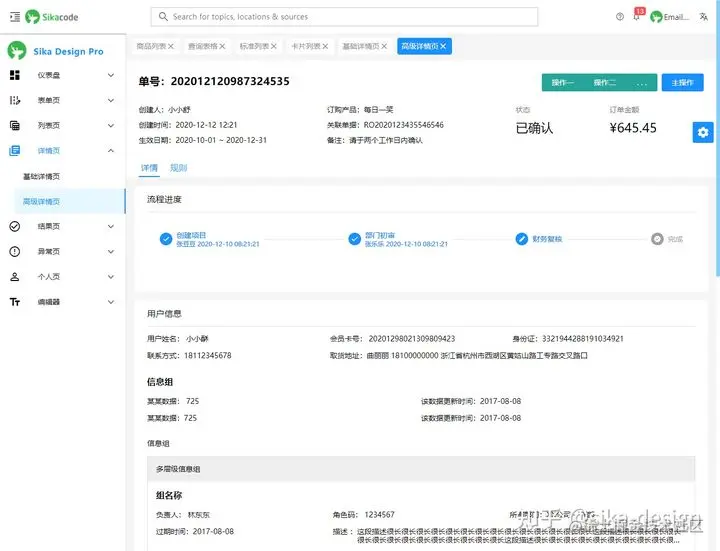Click the 财务复核 step label
Image resolution: width=720 pixels, height=551 pixels.
click(x=547, y=239)
